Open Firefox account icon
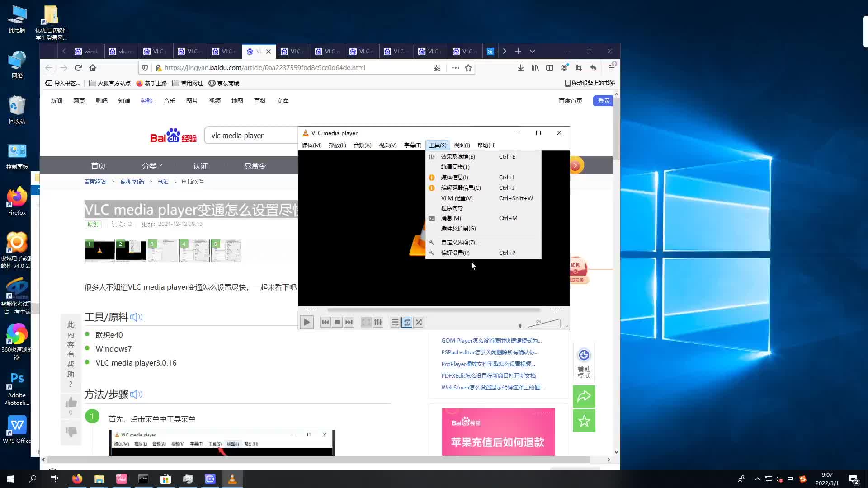 tap(564, 68)
